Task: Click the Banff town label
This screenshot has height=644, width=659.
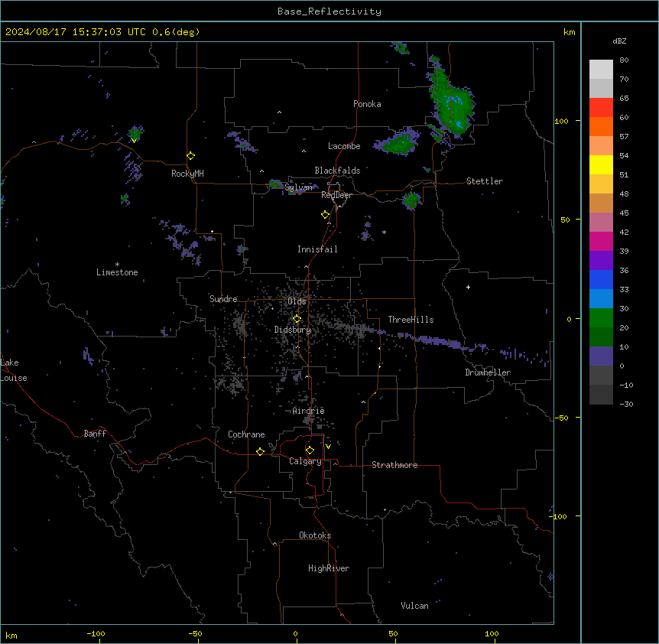Action: [95, 434]
